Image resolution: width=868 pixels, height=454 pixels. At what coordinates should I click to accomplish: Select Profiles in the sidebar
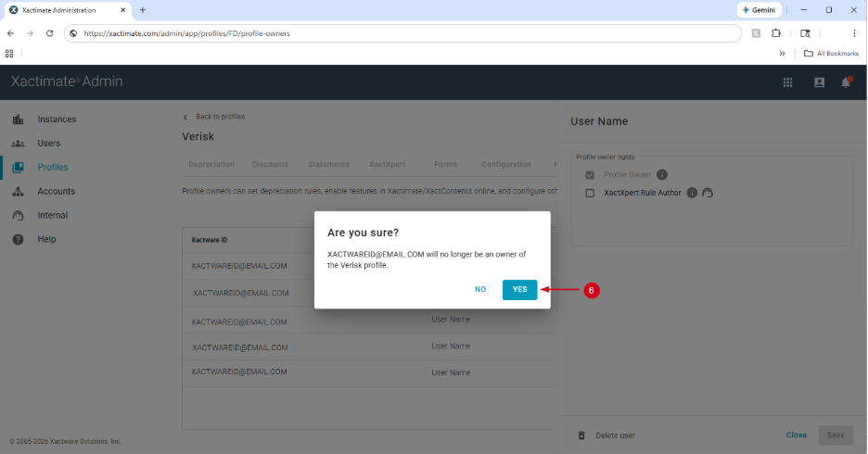pyautogui.click(x=53, y=167)
